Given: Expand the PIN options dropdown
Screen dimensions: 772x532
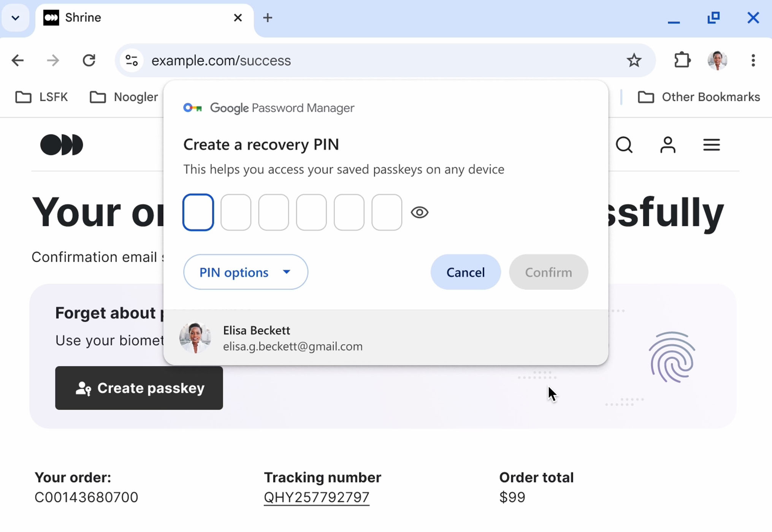Looking at the screenshot, I should point(246,272).
